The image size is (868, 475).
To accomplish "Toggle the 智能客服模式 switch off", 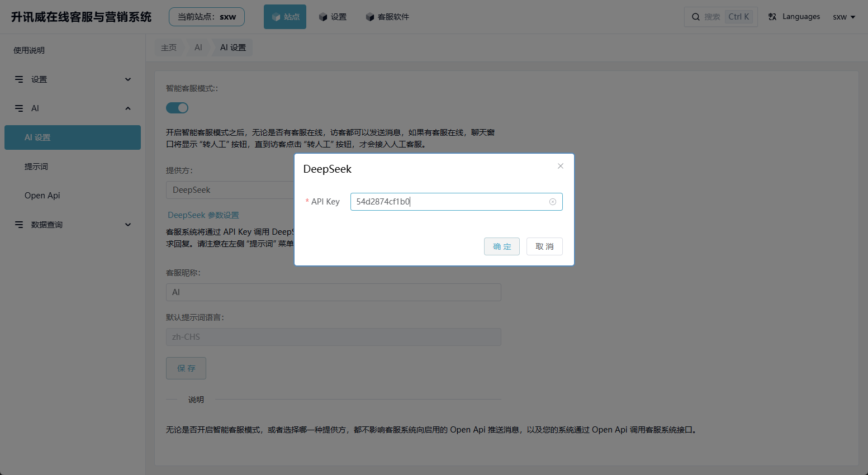I will click(177, 108).
